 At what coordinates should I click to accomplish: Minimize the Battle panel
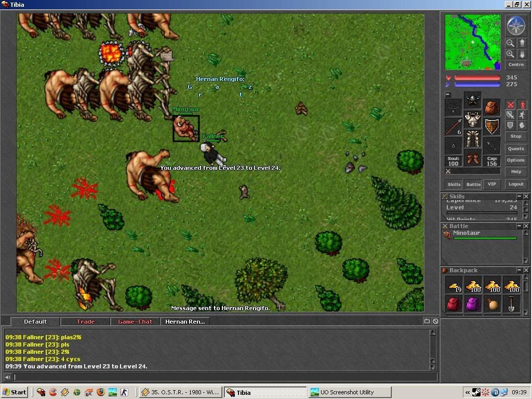tap(519, 225)
